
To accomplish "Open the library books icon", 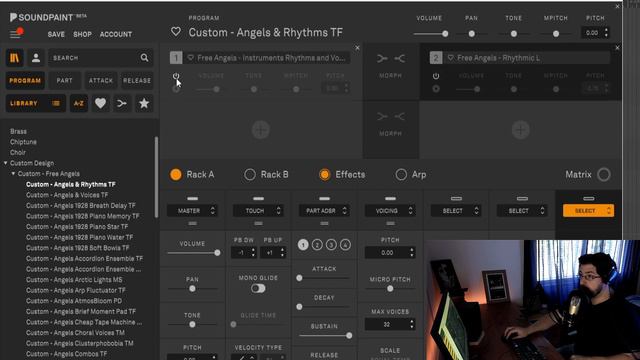I will 15,58.
